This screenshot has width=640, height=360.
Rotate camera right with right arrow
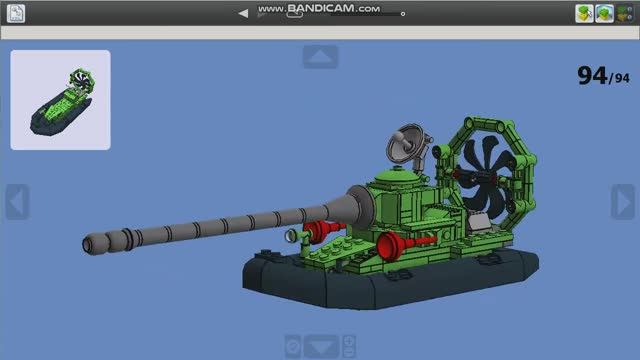point(623,202)
